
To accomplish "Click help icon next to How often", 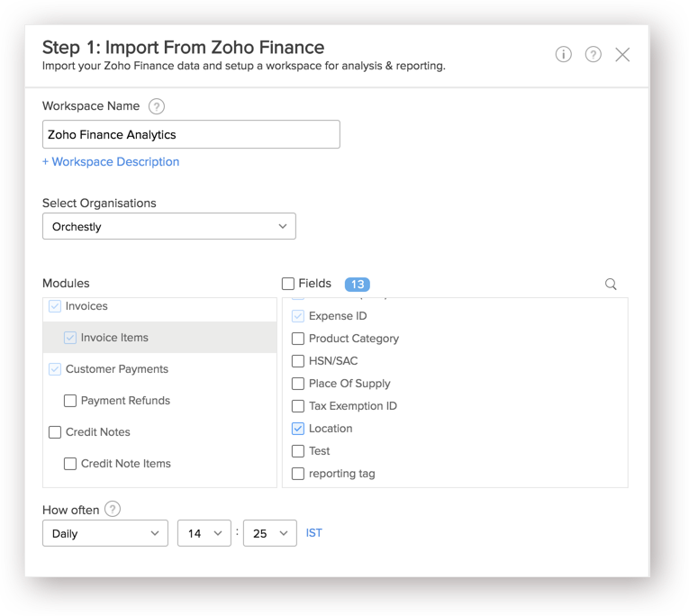I will tap(113, 509).
